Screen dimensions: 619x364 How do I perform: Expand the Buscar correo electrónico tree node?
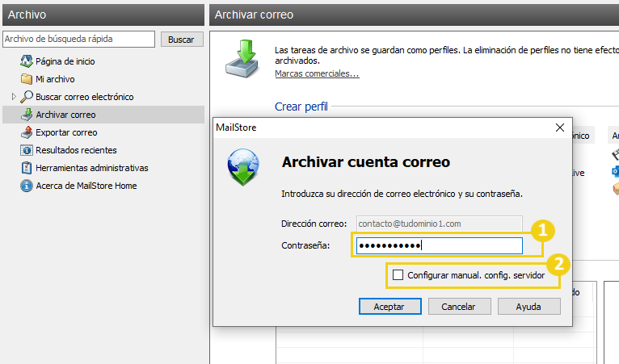point(14,97)
